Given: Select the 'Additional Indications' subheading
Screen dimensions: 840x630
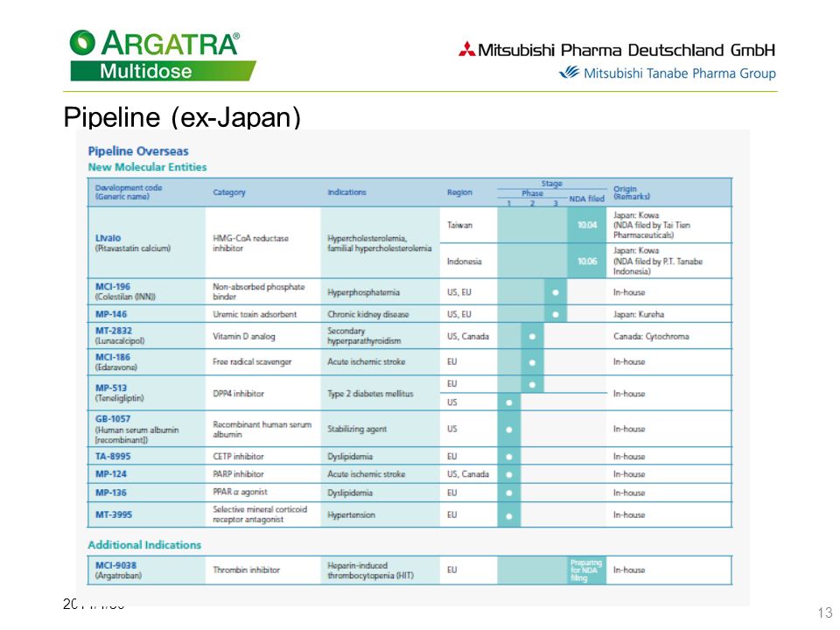Looking at the screenshot, I should (144, 545).
